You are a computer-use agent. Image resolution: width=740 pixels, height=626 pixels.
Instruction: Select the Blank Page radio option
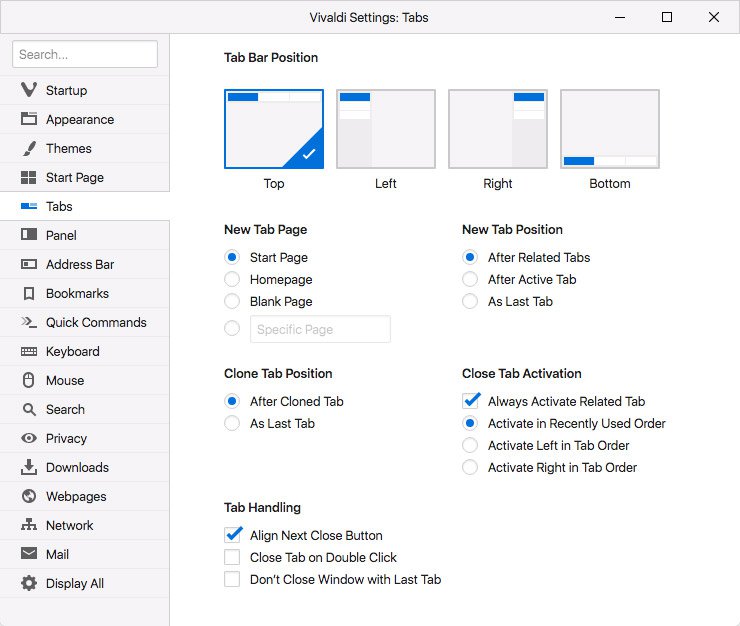(232, 301)
